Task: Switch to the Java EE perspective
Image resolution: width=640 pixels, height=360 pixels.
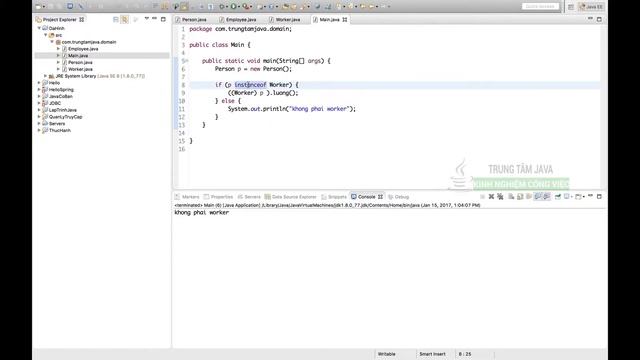Action: (591, 7)
